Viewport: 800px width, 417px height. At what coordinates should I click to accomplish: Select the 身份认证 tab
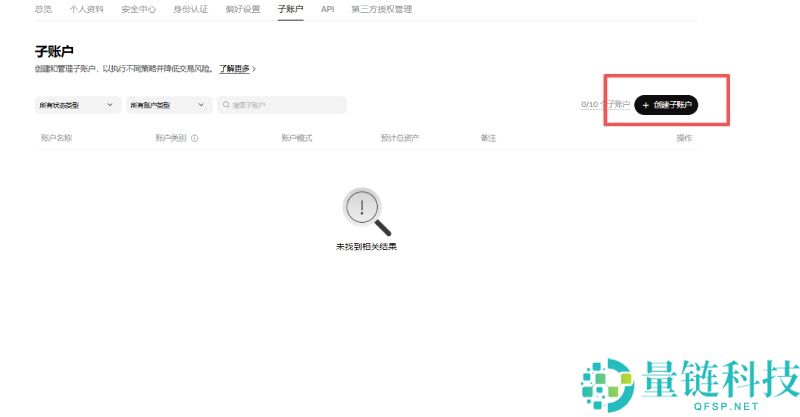click(x=191, y=9)
